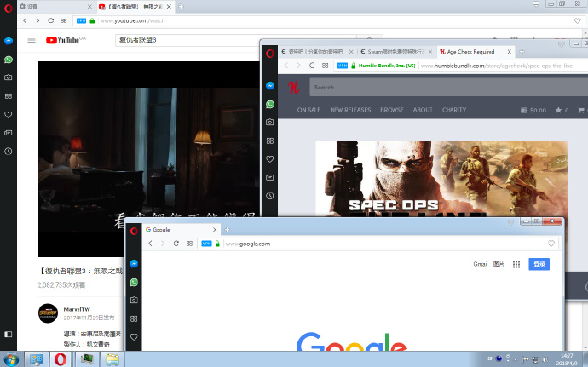Click the Gmail link on Google
The width and height of the screenshot is (588, 367).
[481, 265]
